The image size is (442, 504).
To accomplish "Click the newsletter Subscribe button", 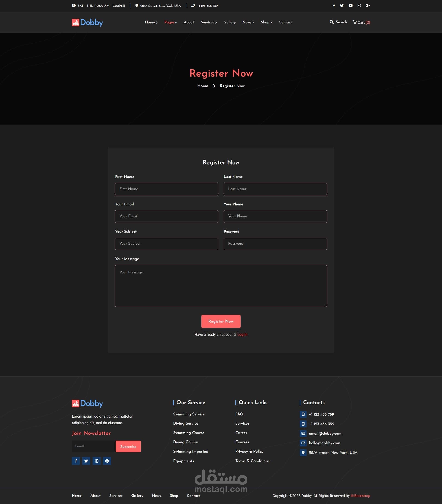I will coord(128,446).
